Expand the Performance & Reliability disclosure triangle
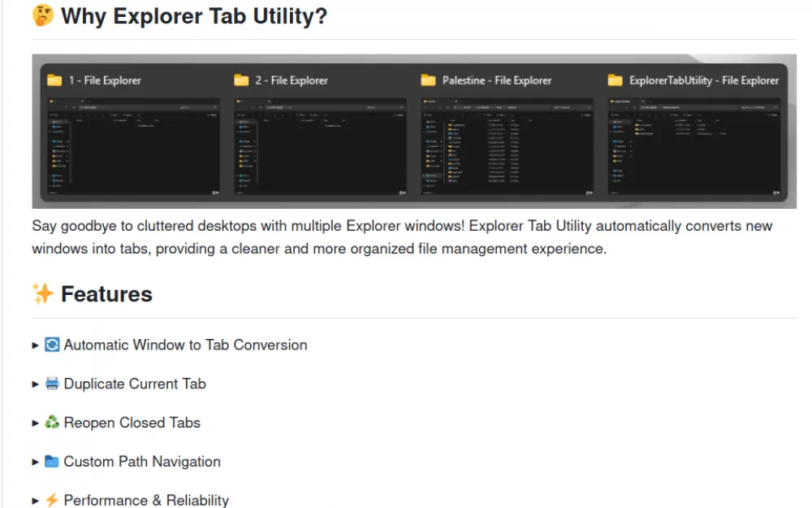Image resolution: width=812 pixels, height=508 pixels. pyautogui.click(x=35, y=501)
